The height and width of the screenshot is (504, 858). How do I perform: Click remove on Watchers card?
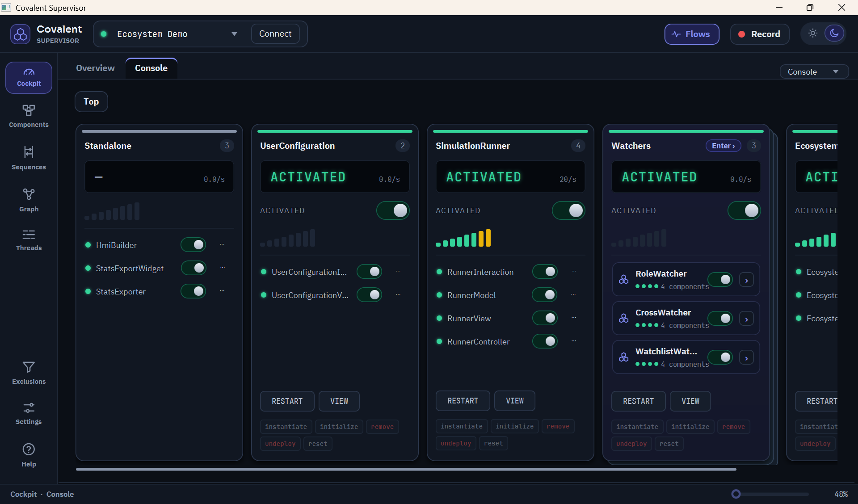coord(733,427)
